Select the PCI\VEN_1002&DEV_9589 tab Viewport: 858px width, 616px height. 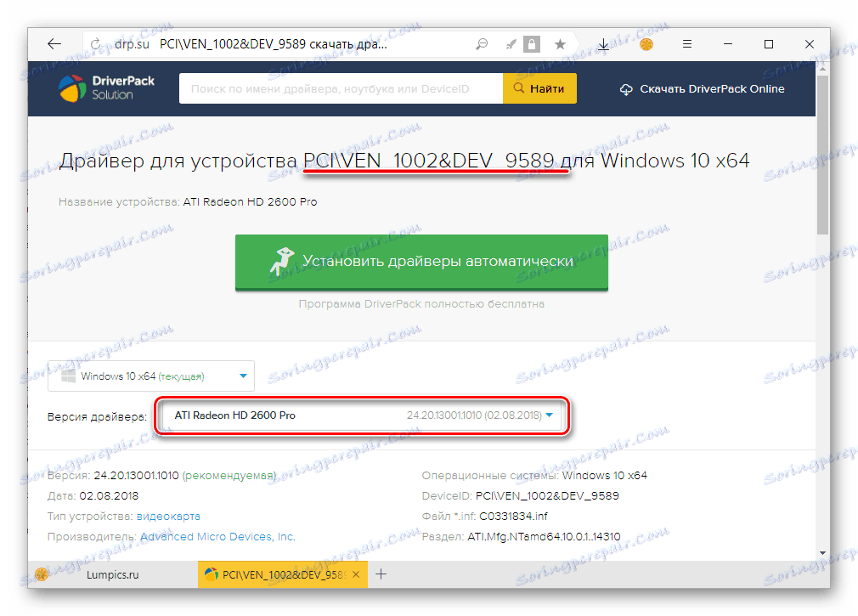click(280, 574)
